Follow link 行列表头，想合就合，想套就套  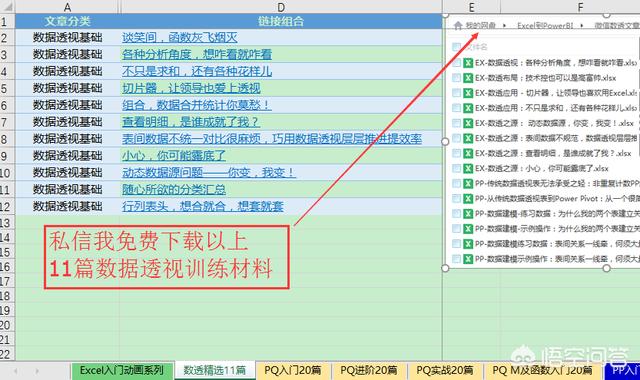(x=202, y=206)
